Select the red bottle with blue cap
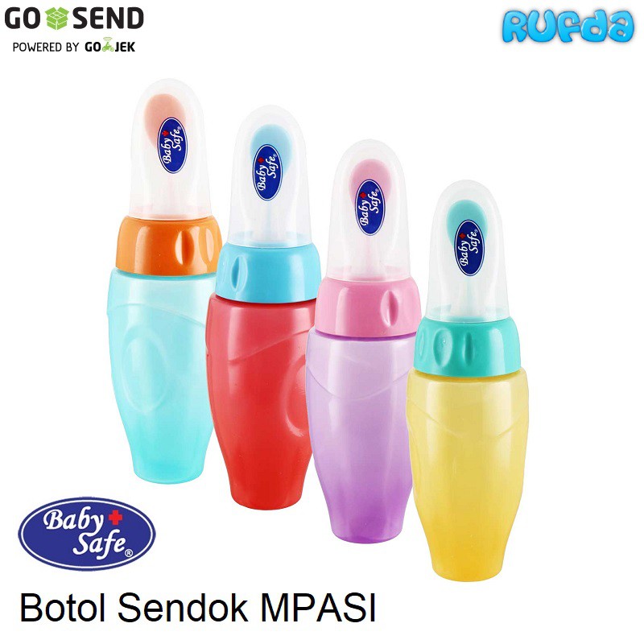 coord(263,308)
